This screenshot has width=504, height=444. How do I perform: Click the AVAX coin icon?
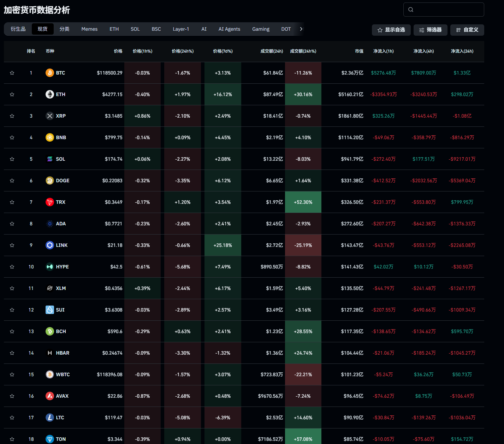pos(50,396)
